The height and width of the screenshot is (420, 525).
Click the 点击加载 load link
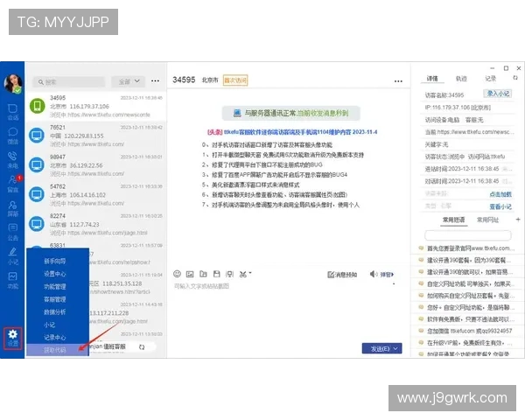(x=500, y=194)
